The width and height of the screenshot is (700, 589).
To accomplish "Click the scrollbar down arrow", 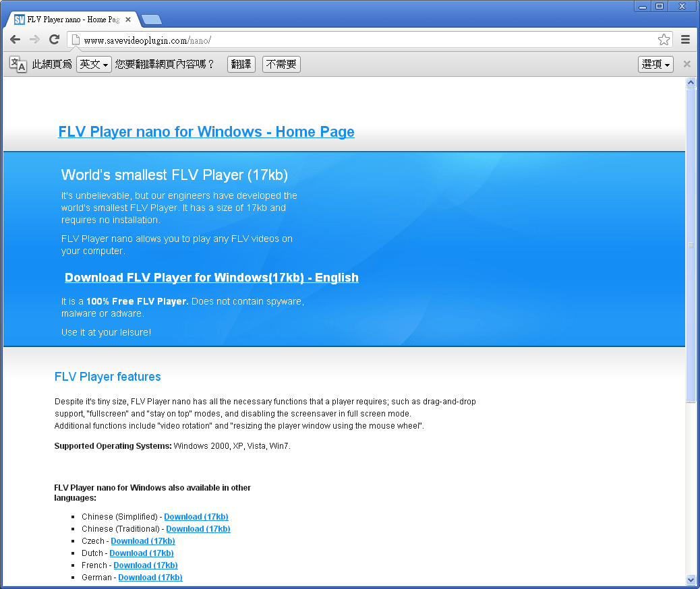I will click(691, 580).
